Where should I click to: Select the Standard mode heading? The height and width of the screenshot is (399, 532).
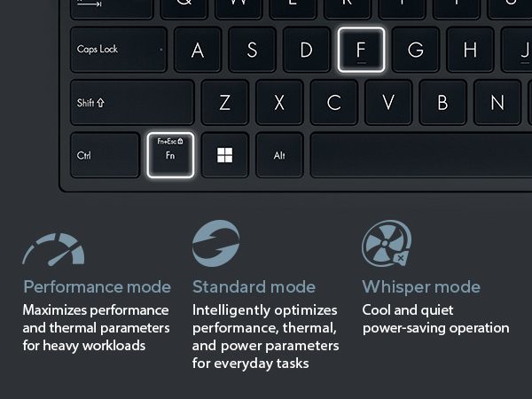pyautogui.click(x=254, y=287)
